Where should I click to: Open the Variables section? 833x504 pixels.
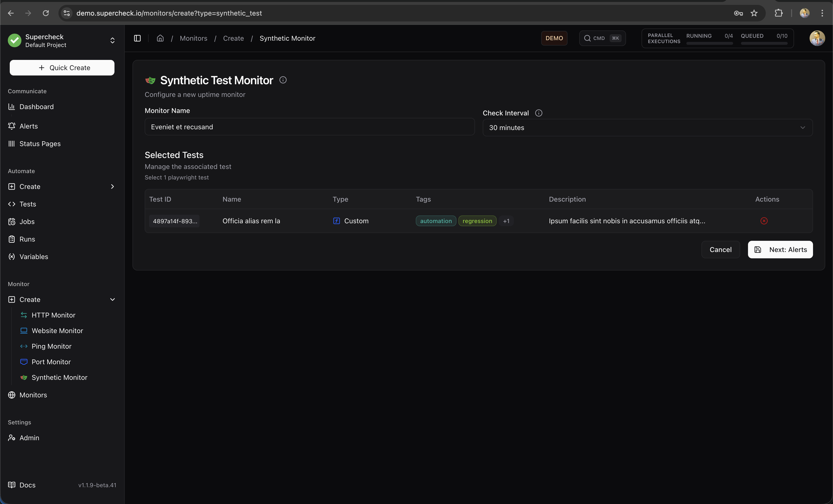tap(33, 257)
